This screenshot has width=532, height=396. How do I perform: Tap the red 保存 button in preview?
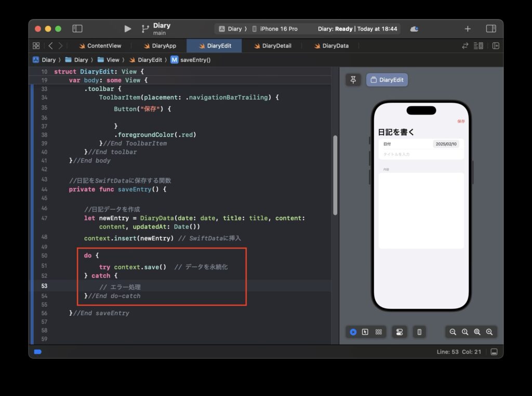tap(461, 121)
